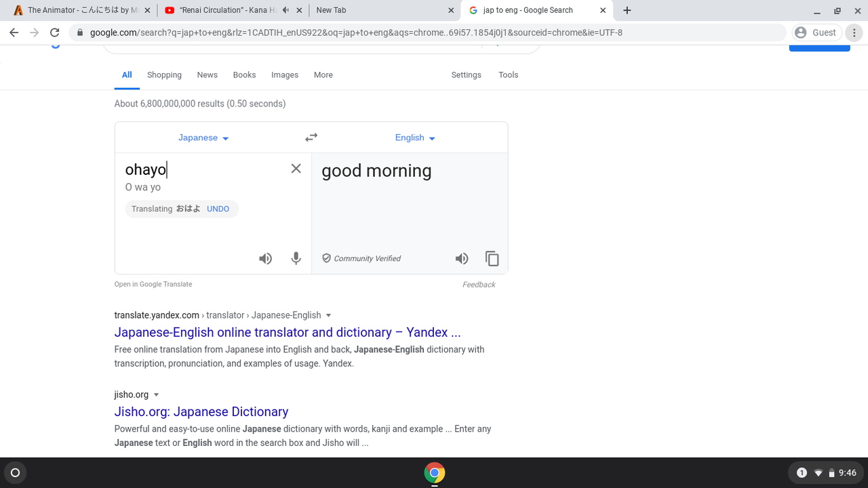Open the Wi-Fi status in tray
This screenshot has width=868, height=488.
(818, 472)
